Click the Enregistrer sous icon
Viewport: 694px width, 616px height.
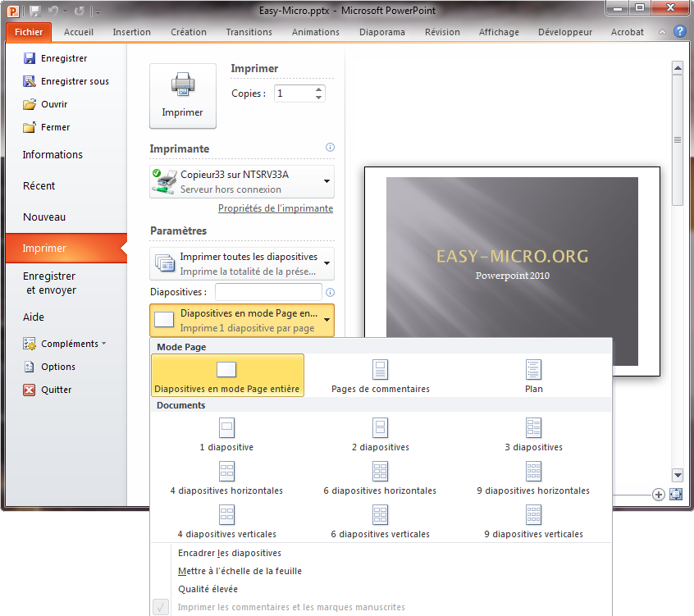point(30,81)
